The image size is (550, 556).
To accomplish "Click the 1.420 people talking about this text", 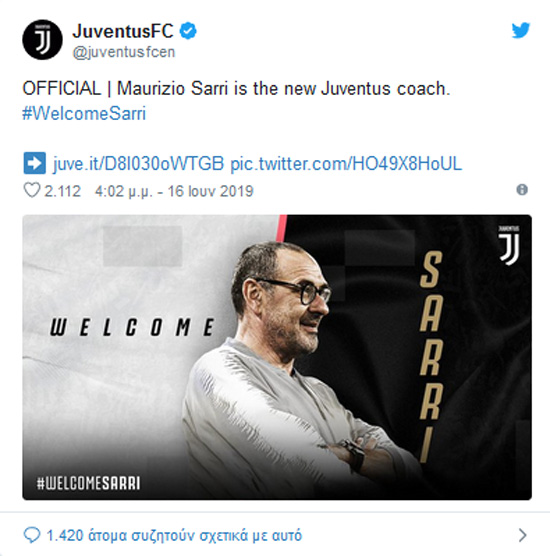I will pyautogui.click(x=174, y=535).
